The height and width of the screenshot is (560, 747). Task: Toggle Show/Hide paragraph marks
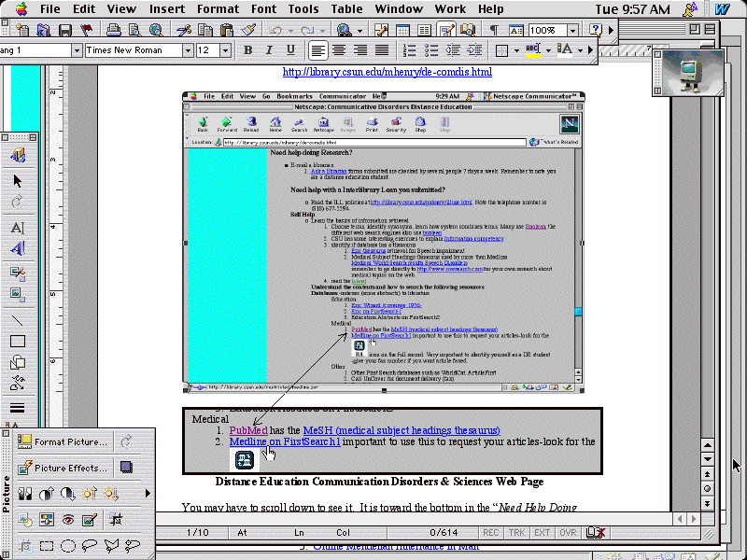click(x=495, y=30)
